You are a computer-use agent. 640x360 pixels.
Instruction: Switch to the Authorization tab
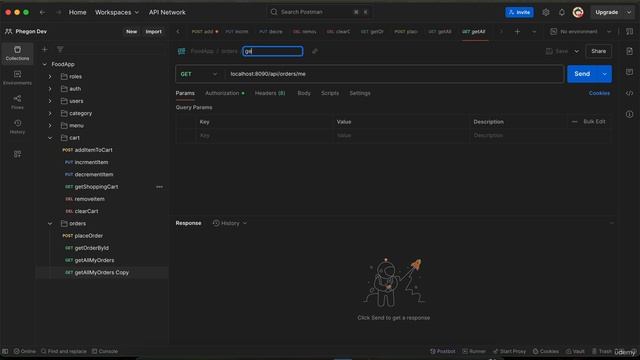[224, 93]
